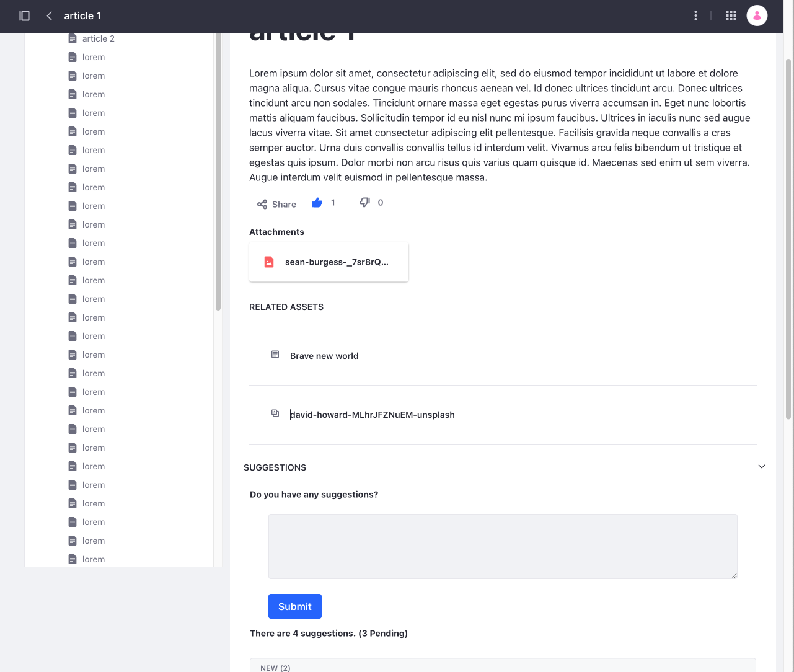Open the david-howard-MLhrJFZNuEM-unsplash asset
794x672 pixels.
pos(373,415)
